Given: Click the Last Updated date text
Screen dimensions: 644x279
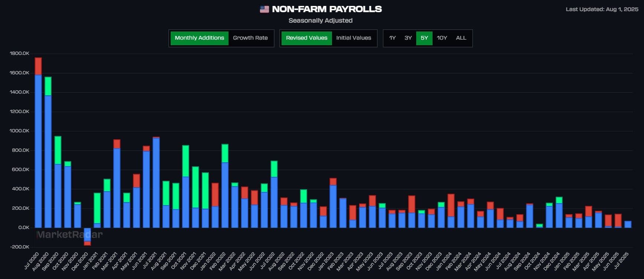Looking at the screenshot, I should coord(602,9).
